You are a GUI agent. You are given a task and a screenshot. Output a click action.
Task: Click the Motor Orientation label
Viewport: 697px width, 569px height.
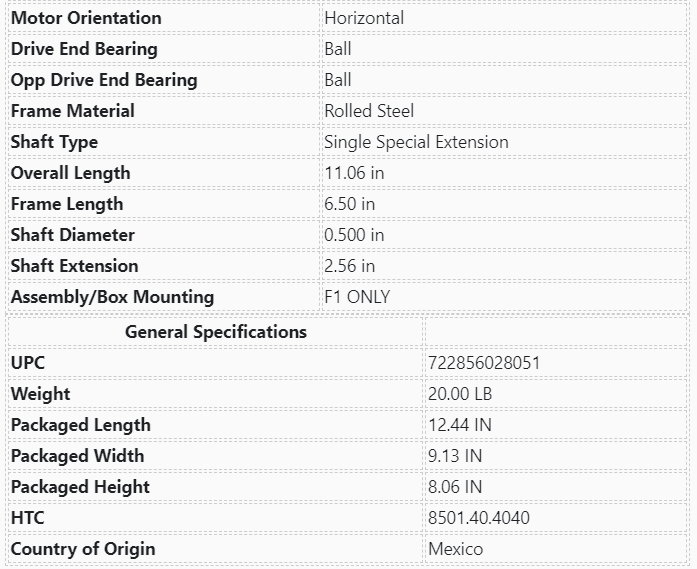click(x=86, y=18)
